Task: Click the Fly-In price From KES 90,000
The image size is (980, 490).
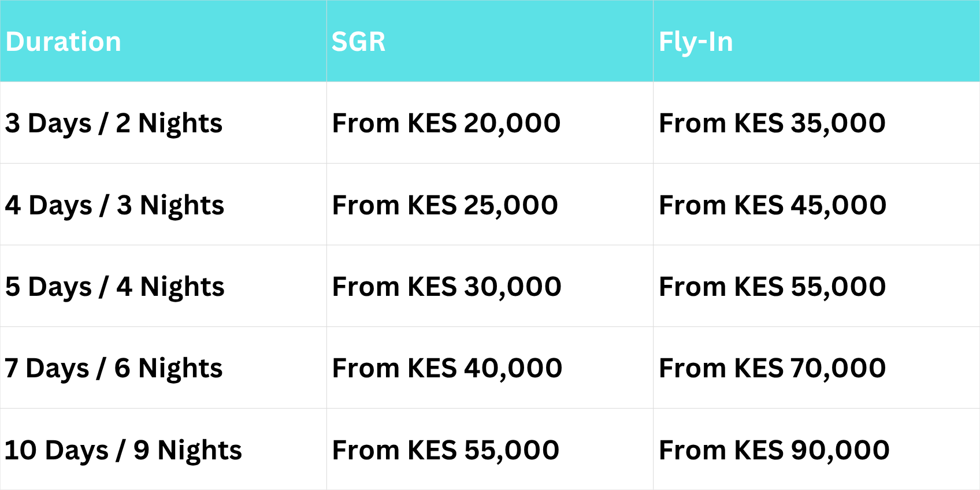Action: click(774, 450)
